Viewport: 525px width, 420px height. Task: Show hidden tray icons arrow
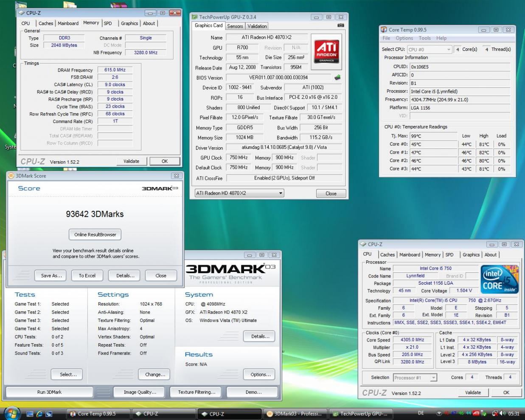(x=439, y=413)
